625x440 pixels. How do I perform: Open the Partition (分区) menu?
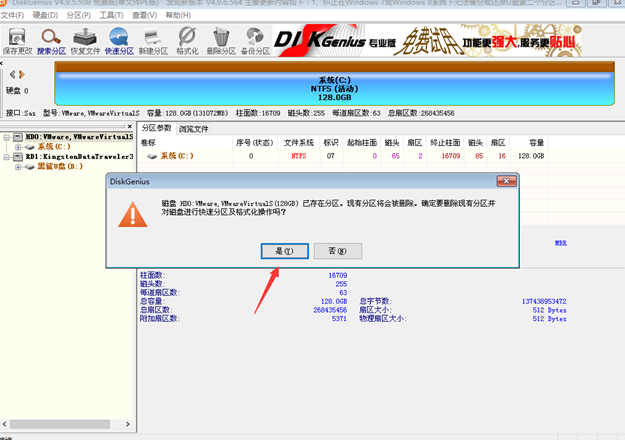point(79,15)
